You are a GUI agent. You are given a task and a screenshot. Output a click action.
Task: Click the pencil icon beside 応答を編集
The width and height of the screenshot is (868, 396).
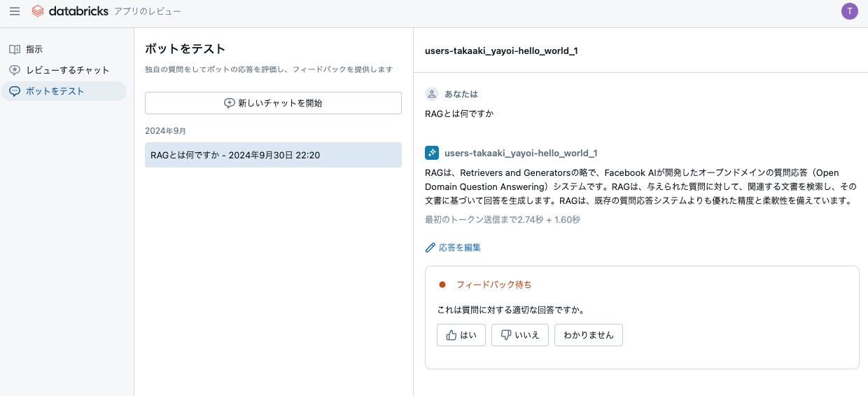(430, 247)
